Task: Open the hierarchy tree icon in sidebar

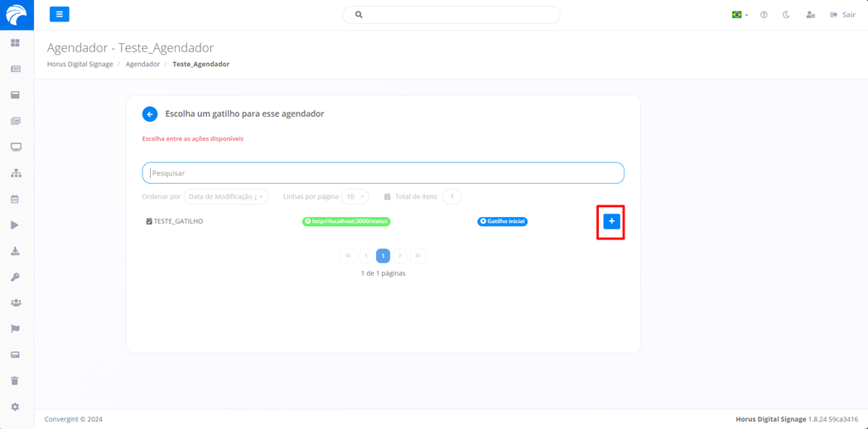Action: click(15, 173)
